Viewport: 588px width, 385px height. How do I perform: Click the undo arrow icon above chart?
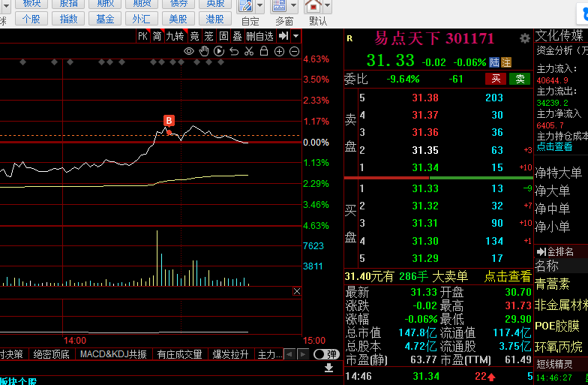[x=234, y=51]
